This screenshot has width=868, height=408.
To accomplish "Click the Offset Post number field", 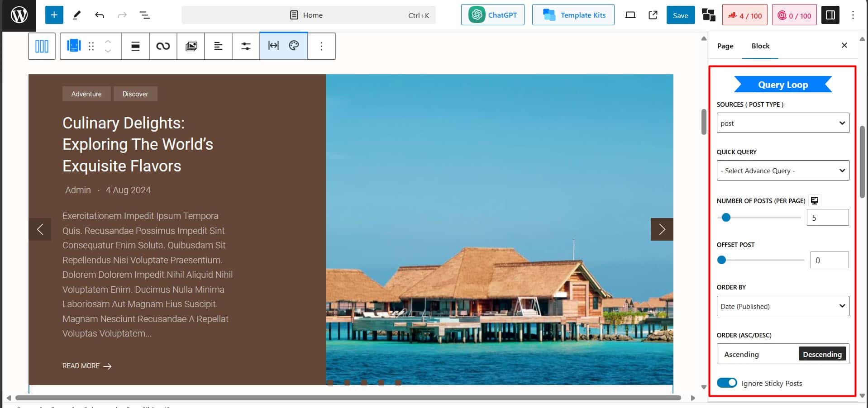I will point(830,260).
